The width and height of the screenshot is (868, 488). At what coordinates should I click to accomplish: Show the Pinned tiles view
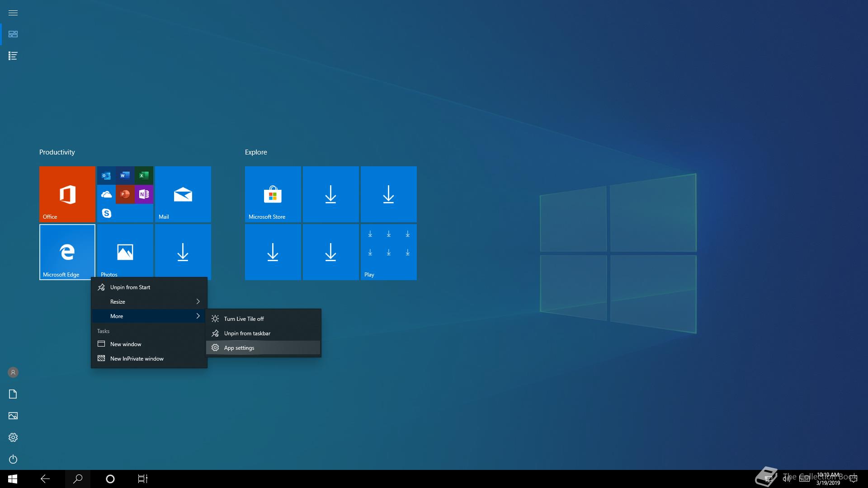coord(13,34)
